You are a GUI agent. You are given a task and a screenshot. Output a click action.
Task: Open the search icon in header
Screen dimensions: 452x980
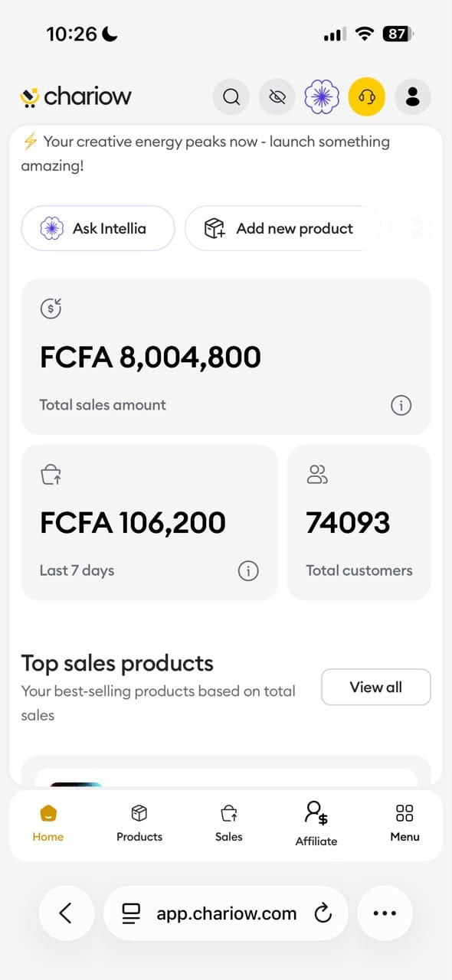click(231, 96)
